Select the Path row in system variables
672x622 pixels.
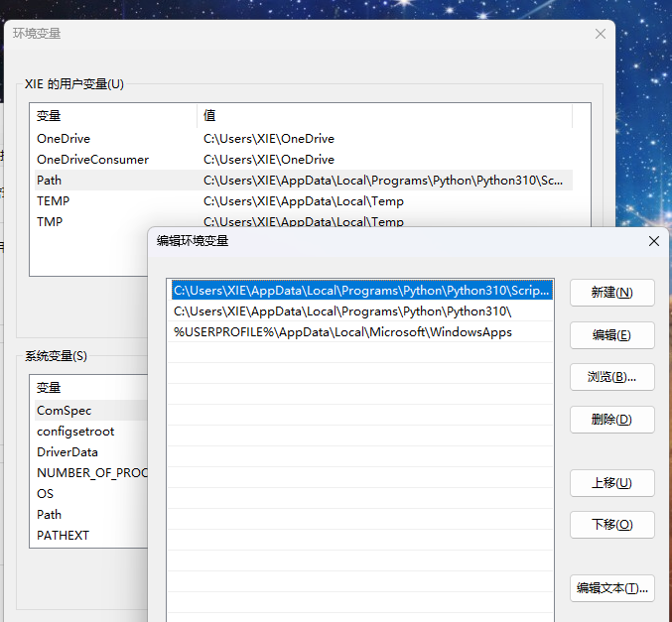coord(91,515)
